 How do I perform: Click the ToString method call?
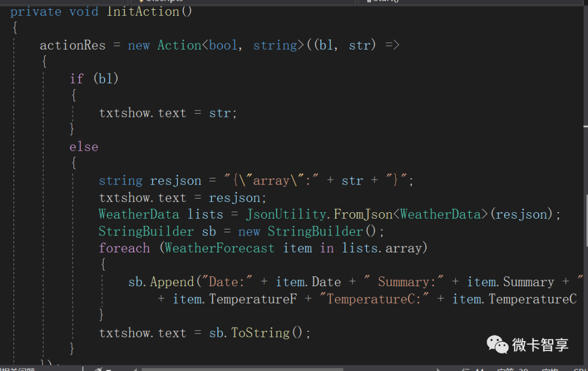click(260, 333)
